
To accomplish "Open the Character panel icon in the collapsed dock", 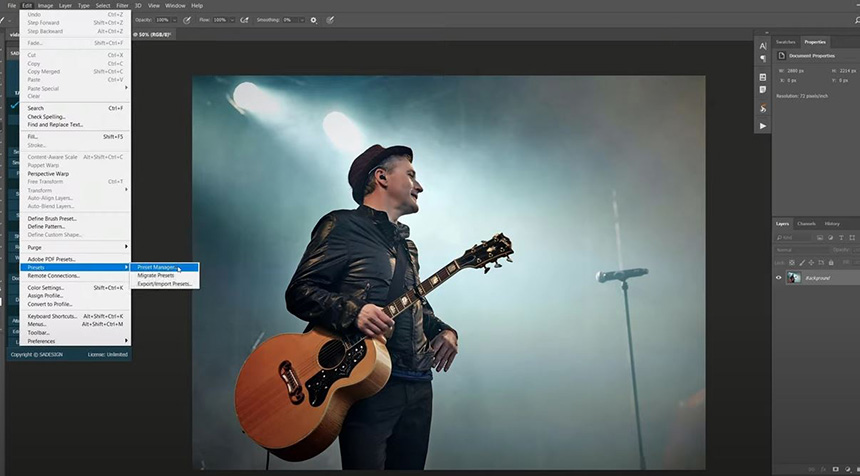I will (763, 46).
